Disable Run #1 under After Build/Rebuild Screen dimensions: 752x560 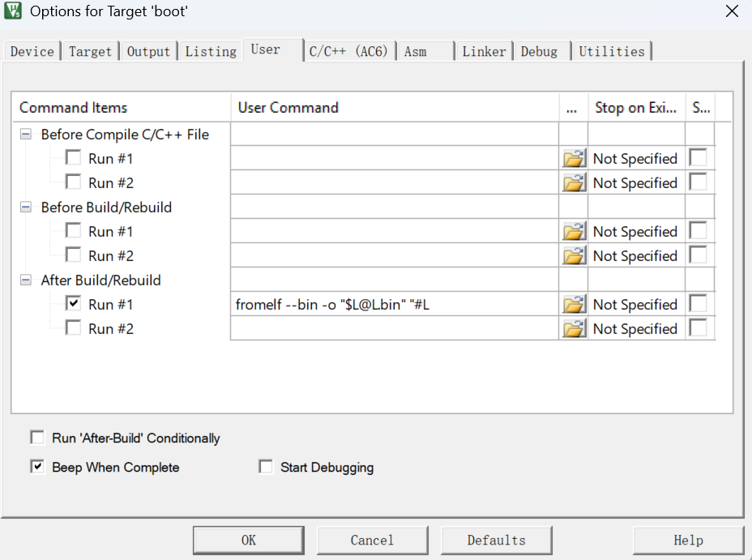point(74,304)
